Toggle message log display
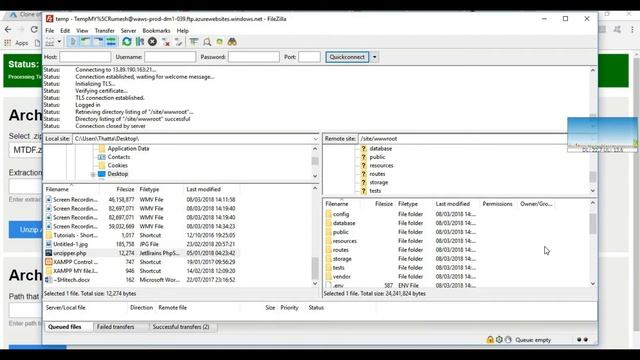Viewport: 640px width, 360px height. click(x=73, y=42)
